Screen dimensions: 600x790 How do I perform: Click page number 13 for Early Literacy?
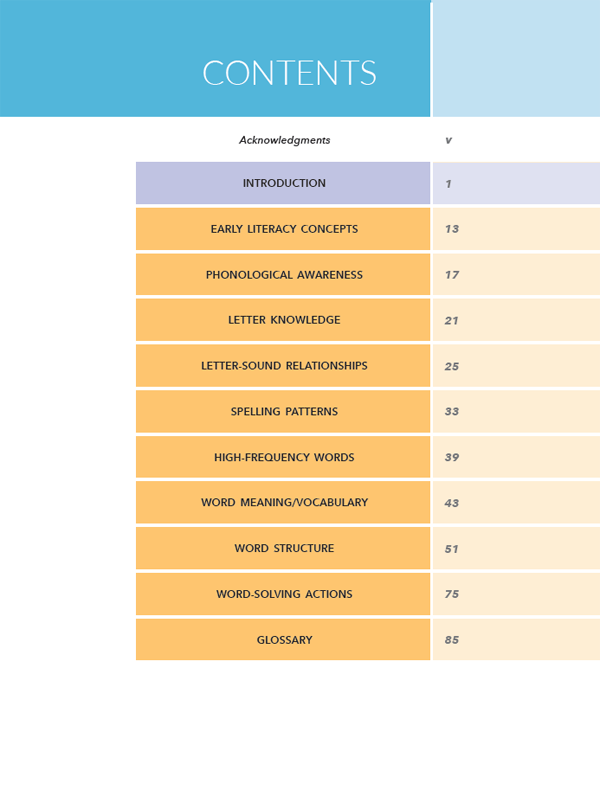click(452, 229)
